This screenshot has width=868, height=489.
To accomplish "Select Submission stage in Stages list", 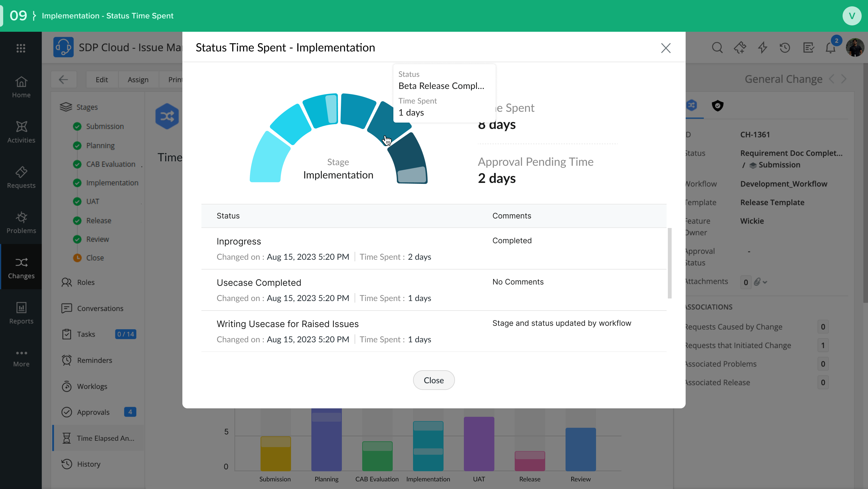I will pos(105,126).
